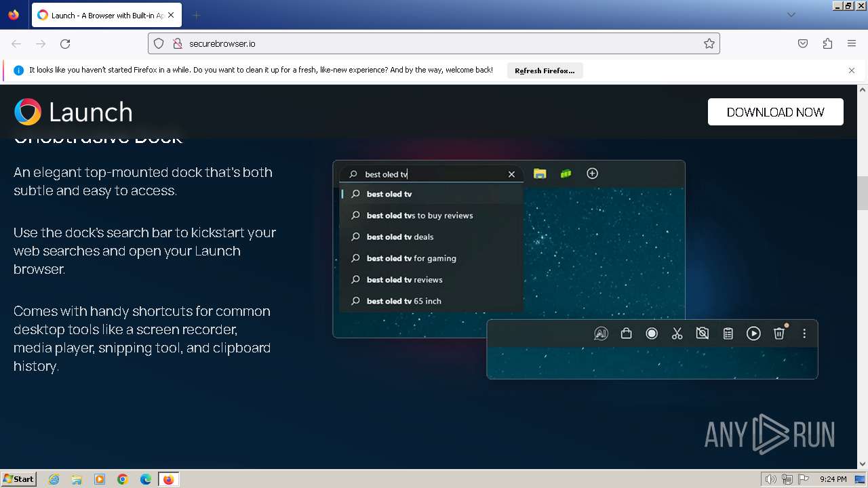This screenshot has width=868, height=488.
Task: Open a new tab with the plus button
Action: (197, 15)
